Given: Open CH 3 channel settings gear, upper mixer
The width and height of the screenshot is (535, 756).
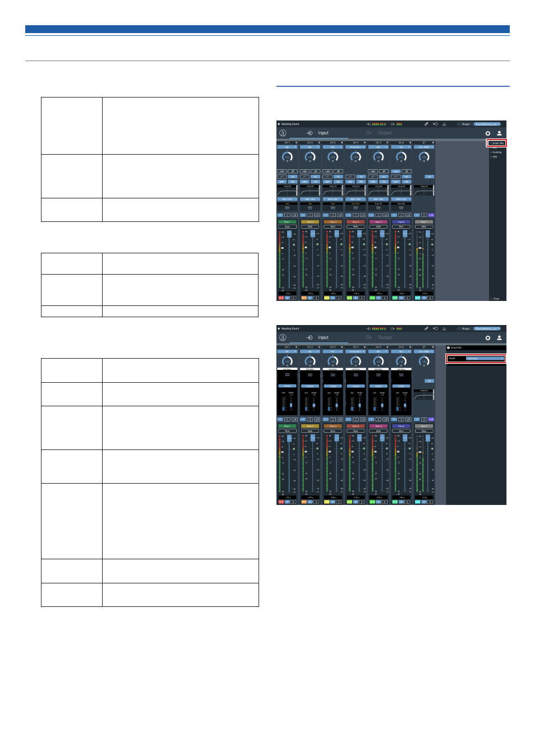Looking at the screenshot, I should [x=342, y=142].
